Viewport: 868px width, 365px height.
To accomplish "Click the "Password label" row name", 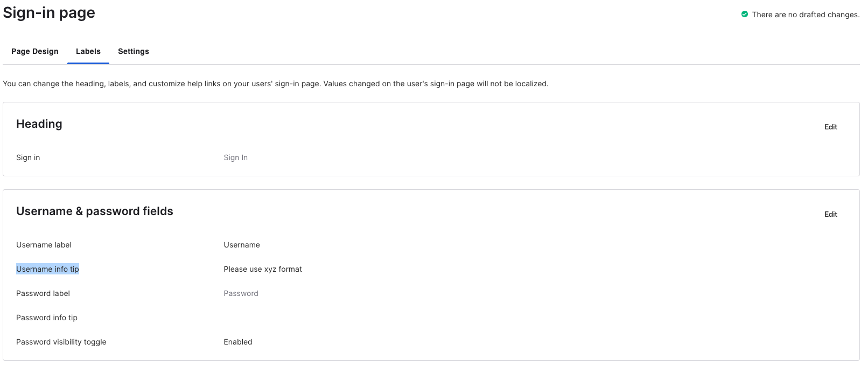I will pyautogui.click(x=43, y=293).
